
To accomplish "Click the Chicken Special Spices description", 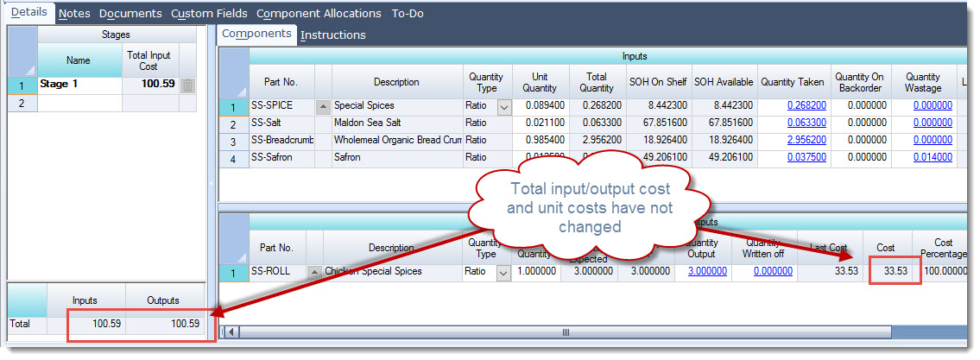I will (x=393, y=272).
